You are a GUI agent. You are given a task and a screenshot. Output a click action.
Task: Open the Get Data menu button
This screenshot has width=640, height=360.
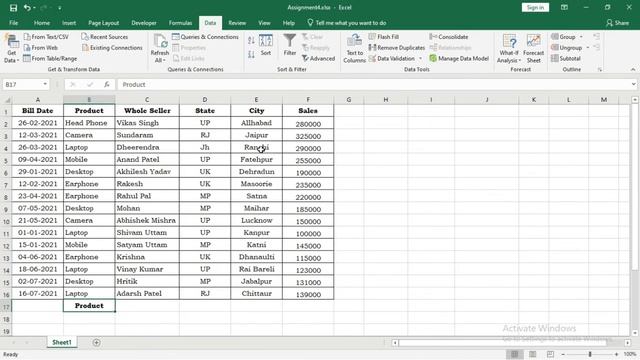(x=11, y=49)
